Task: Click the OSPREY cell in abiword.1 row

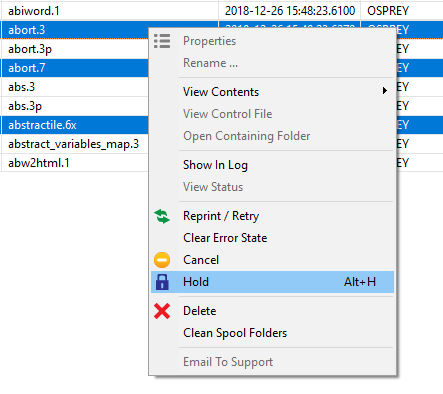Action: coord(402,11)
